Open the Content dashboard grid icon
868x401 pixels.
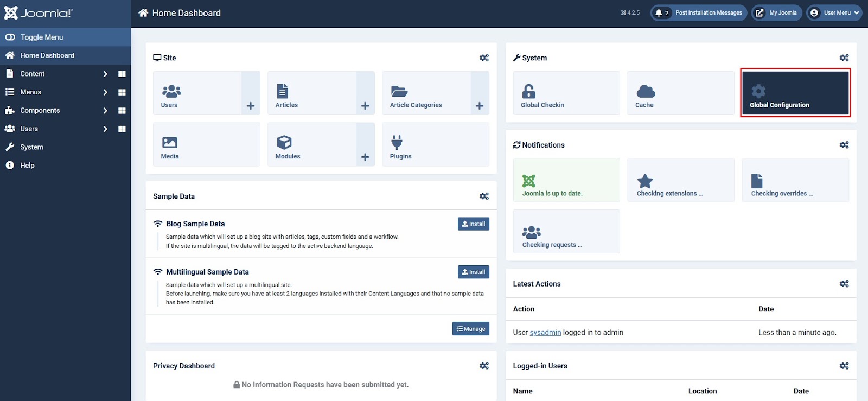click(x=122, y=74)
